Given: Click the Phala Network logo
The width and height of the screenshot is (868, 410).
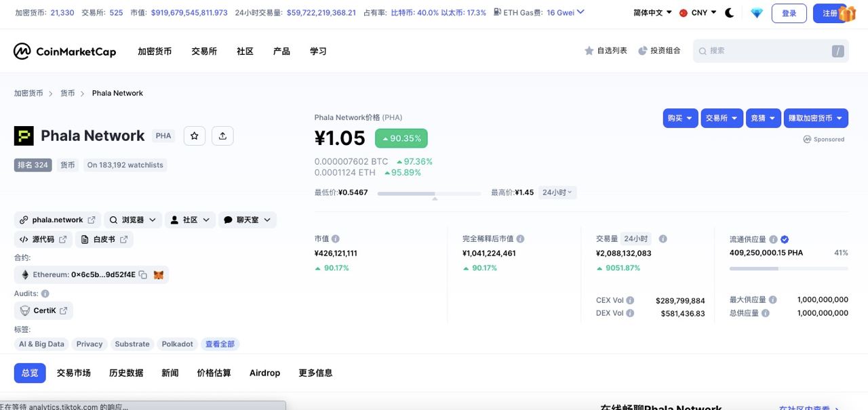Looking at the screenshot, I should coord(24,136).
